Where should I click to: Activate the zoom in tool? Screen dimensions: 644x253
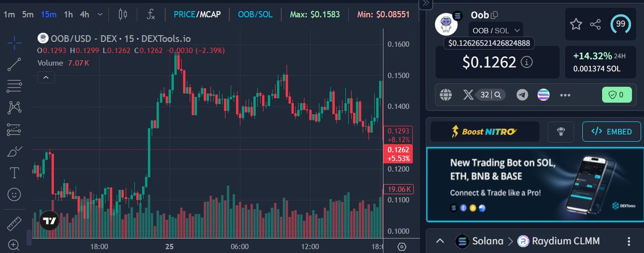coord(13,245)
